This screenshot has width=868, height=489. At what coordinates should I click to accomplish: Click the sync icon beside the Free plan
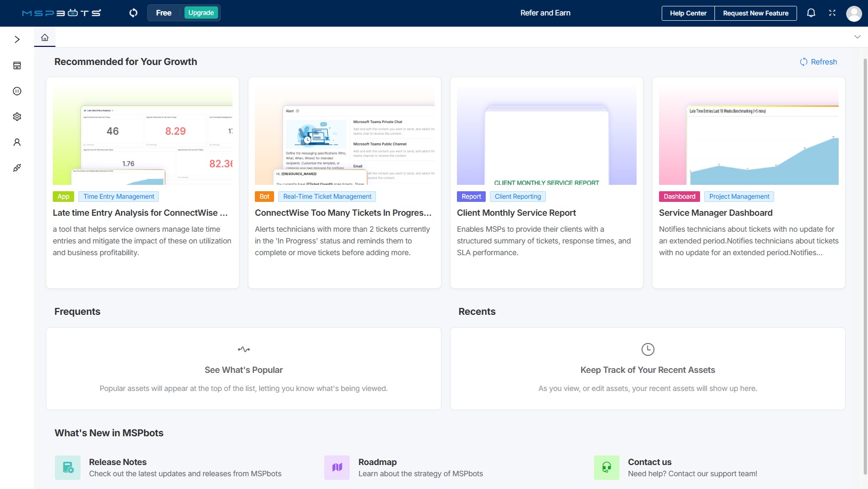133,13
